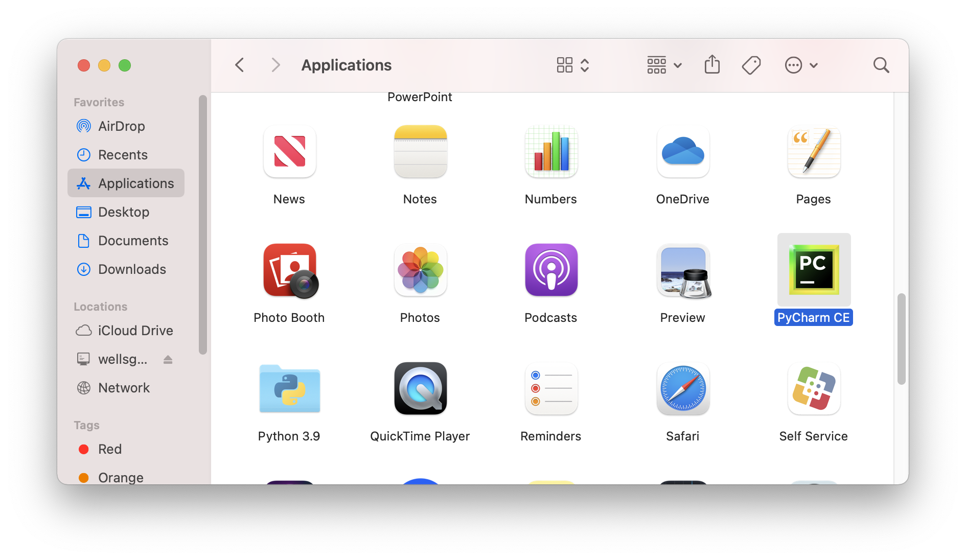The width and height of the screenshot is (966, 560).
Task: Open iCloud Drive in sidebar
Action: [135, 331]
